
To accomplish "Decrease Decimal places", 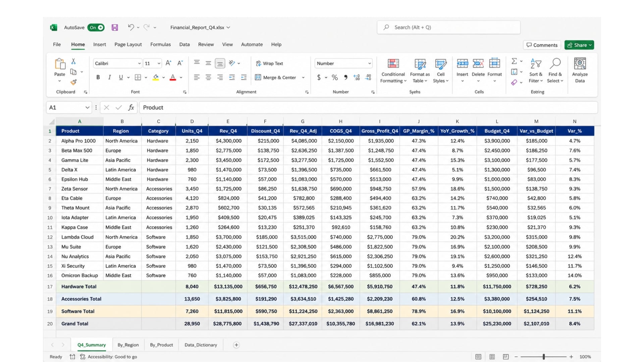I will [368, 77].
